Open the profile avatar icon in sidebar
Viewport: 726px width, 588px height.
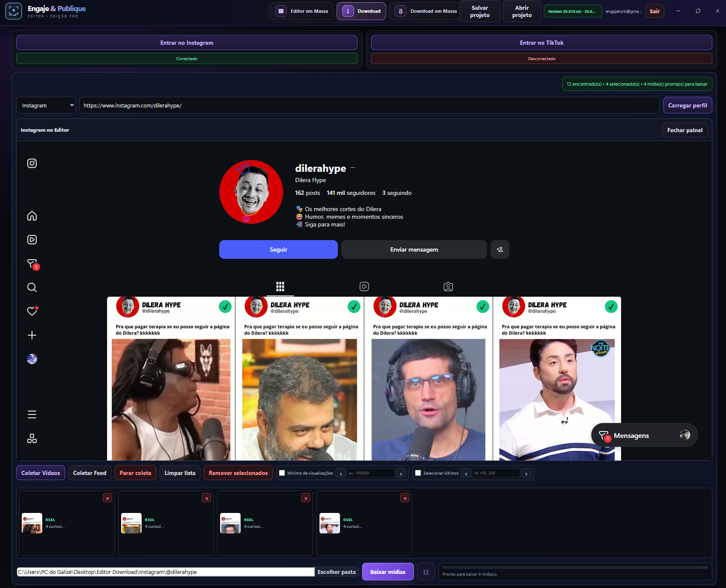click(x=32, y=359)
